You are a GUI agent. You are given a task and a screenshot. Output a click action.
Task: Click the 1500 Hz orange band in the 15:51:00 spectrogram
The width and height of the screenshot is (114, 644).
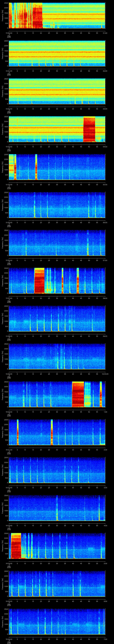pos(57,52)
